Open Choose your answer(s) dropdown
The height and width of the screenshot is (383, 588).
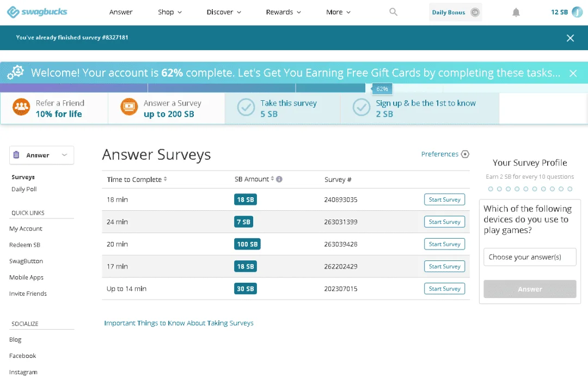[x=530, y=257]
